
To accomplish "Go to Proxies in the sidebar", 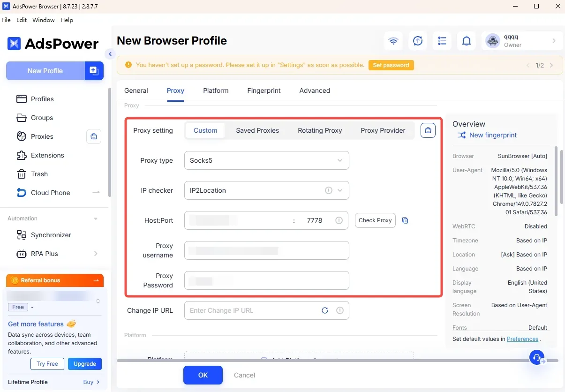I will tap(42, 136).
